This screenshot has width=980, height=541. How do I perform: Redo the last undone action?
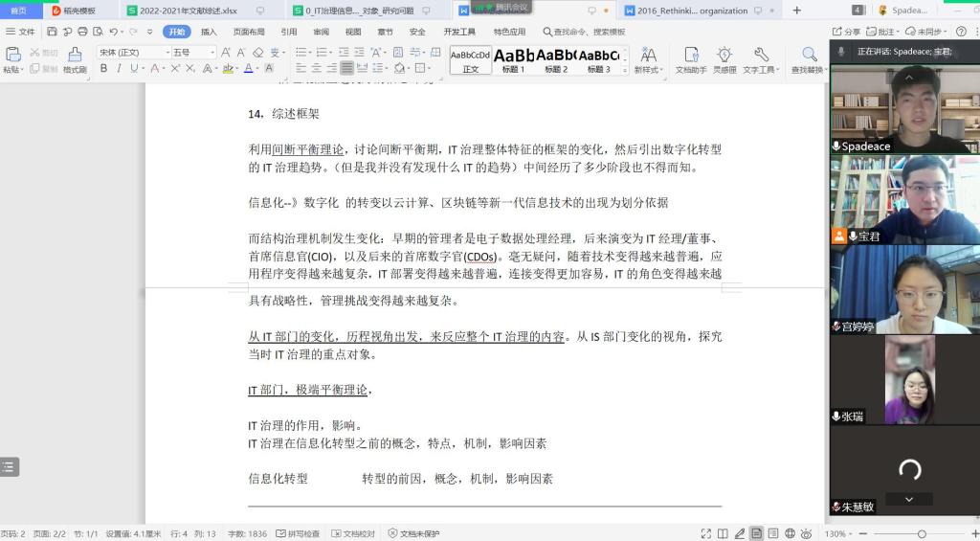click(x=132, y=32)
